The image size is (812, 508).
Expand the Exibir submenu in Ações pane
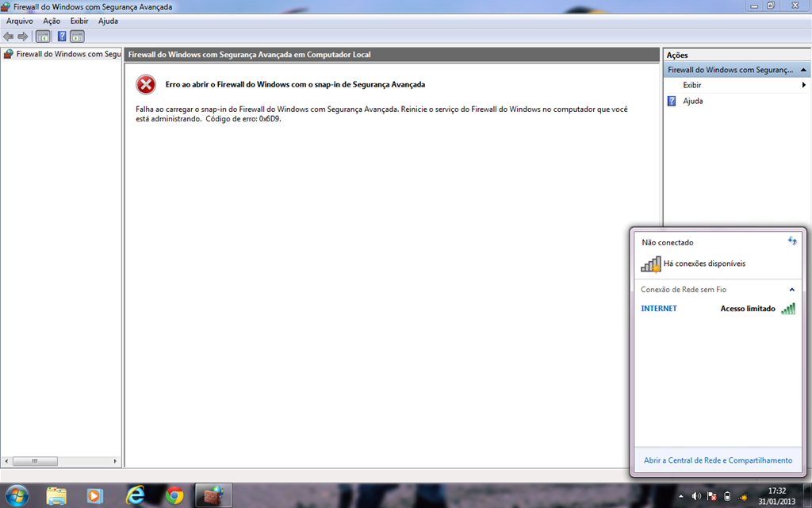point(804,85)
